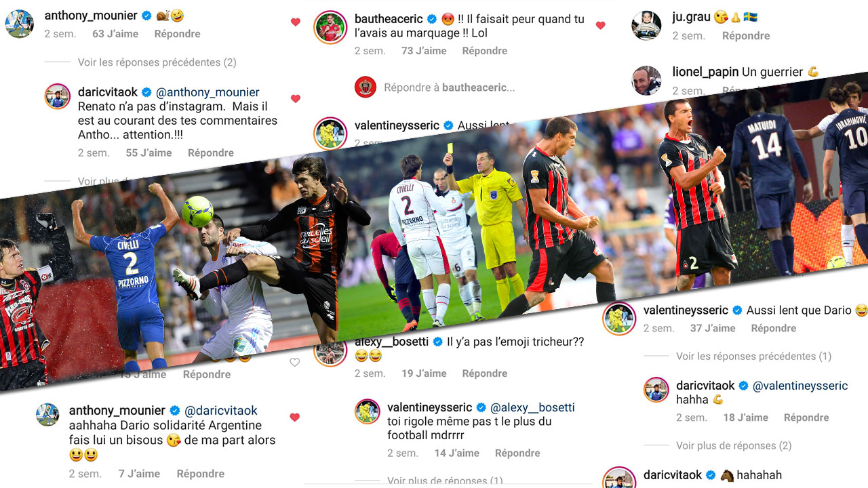This screenshot has height=488, width=868.
Task: Open lionel_papin's profile avatar
Action: (x=646, y=81)
